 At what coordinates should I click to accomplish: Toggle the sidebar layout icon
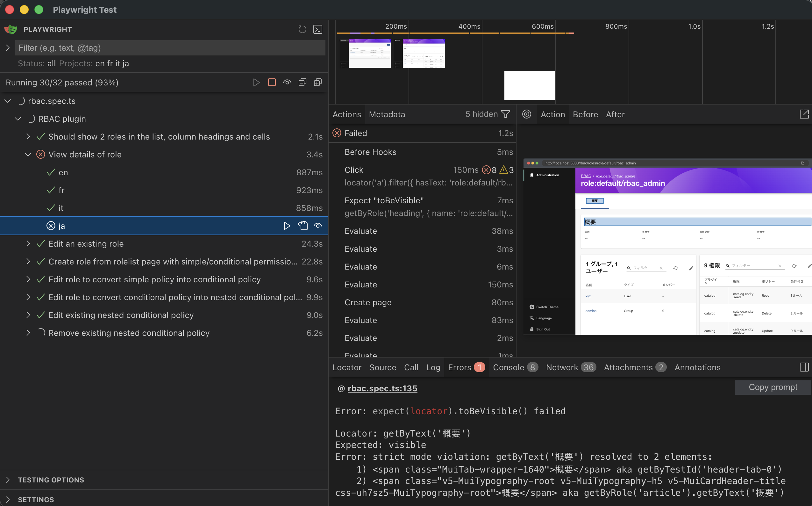804,367
